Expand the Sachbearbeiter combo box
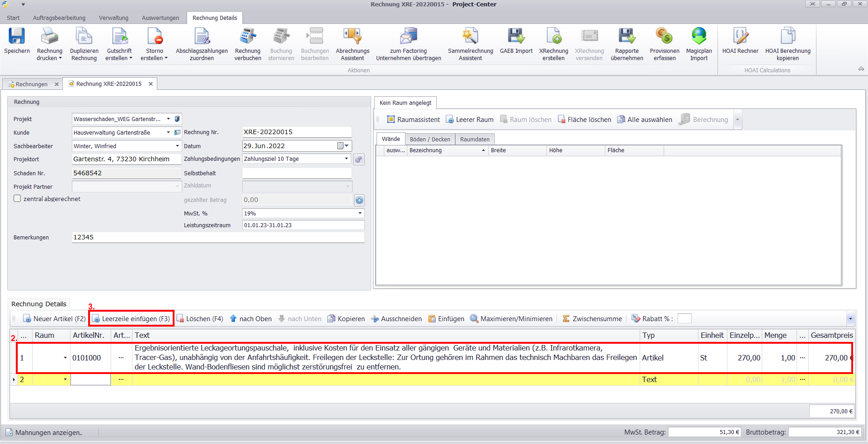 [x=177, y=146]
